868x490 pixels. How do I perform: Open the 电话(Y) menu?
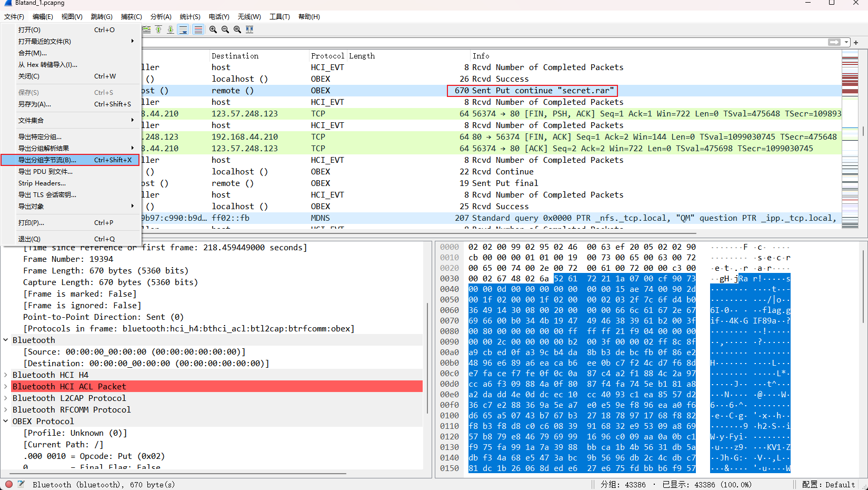(219, 17)
